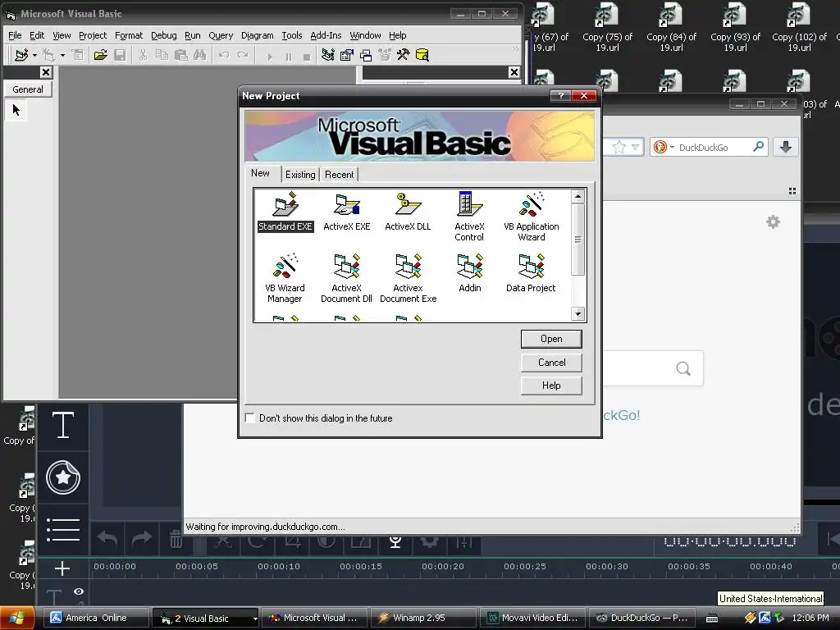Open the Data View Window toolbar icon
Screen dimensions: 840x630
click(x=422, y=55)
